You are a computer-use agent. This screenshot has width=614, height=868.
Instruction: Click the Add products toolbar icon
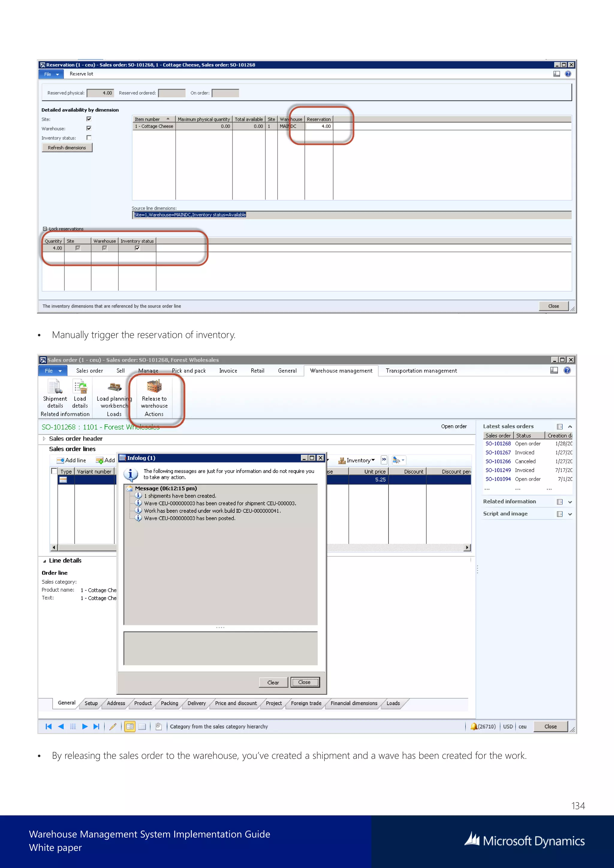105,460
